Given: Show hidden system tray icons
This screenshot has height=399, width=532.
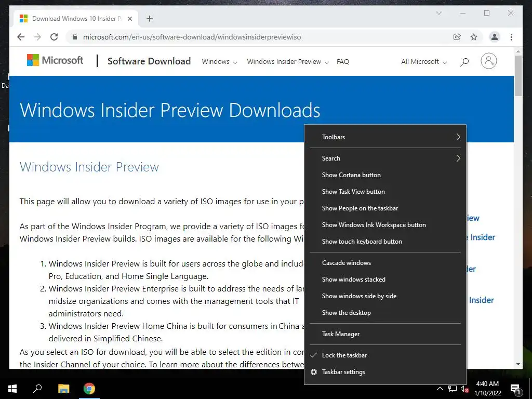Looking at the screenshot, I should tap(440, 389).
